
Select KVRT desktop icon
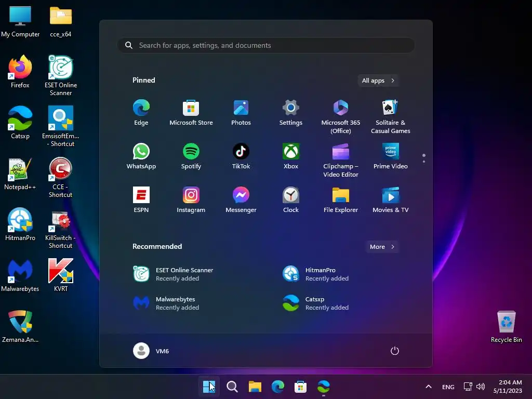[x=61, y=275]
